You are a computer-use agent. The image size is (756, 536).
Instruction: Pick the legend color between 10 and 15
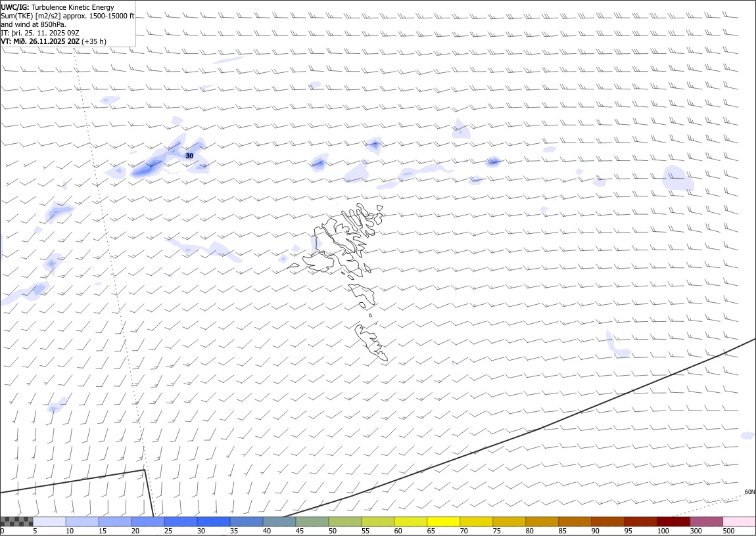[x=82, y=522]
